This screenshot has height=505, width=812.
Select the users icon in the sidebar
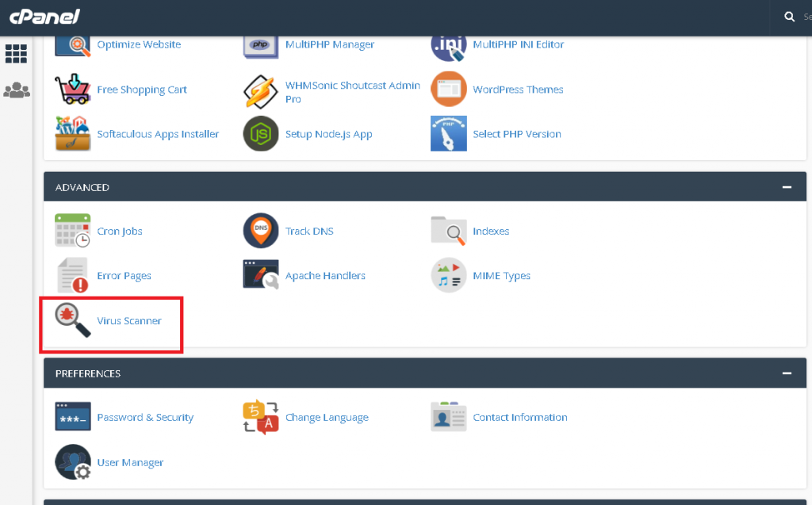pos(16,90)
